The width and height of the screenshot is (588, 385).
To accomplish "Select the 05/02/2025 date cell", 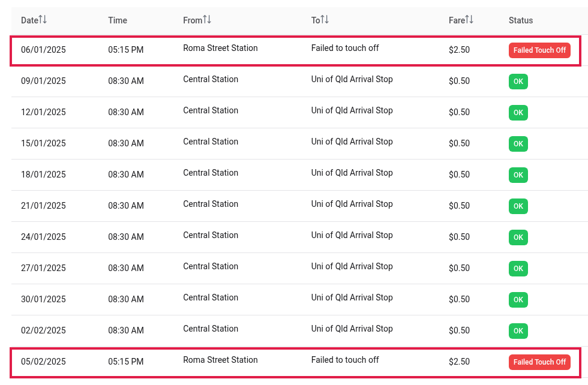I will [x=43, y=362].
